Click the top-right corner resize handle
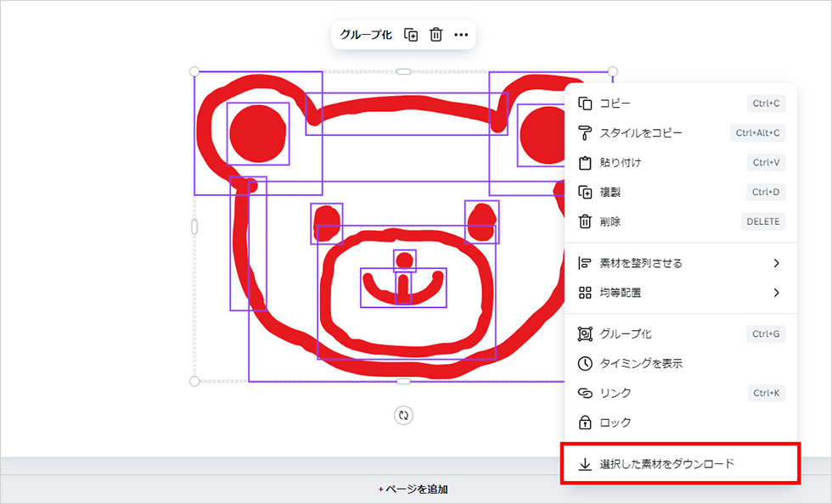832x504 pixels. [x=612, y=71]
